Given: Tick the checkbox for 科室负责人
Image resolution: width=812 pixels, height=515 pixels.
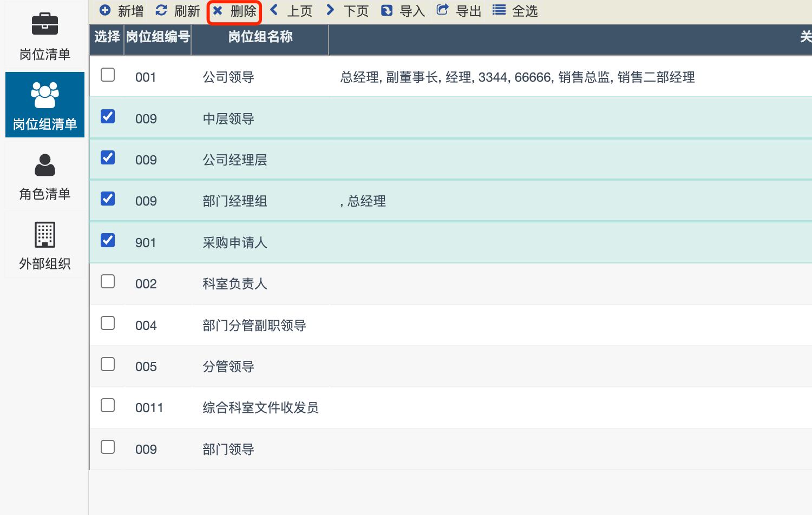Looking at the screenshot, I should 108,281.
